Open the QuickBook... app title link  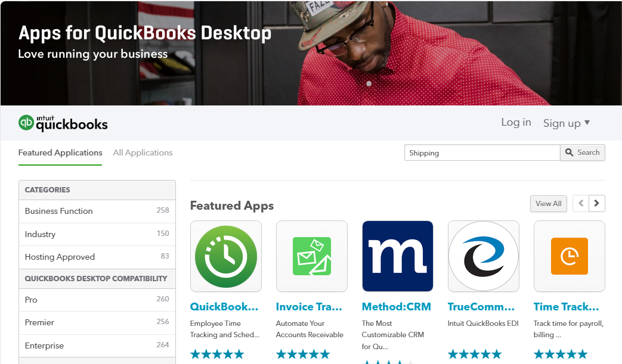click(224, 307)
